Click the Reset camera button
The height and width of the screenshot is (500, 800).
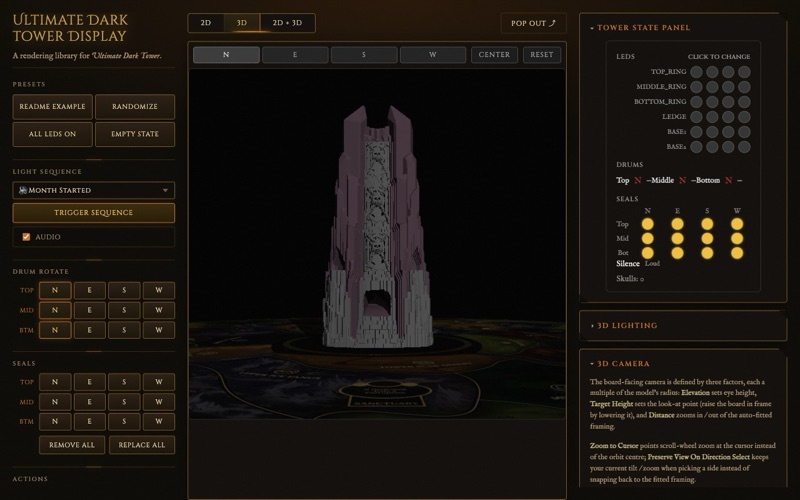pos(542,55)
